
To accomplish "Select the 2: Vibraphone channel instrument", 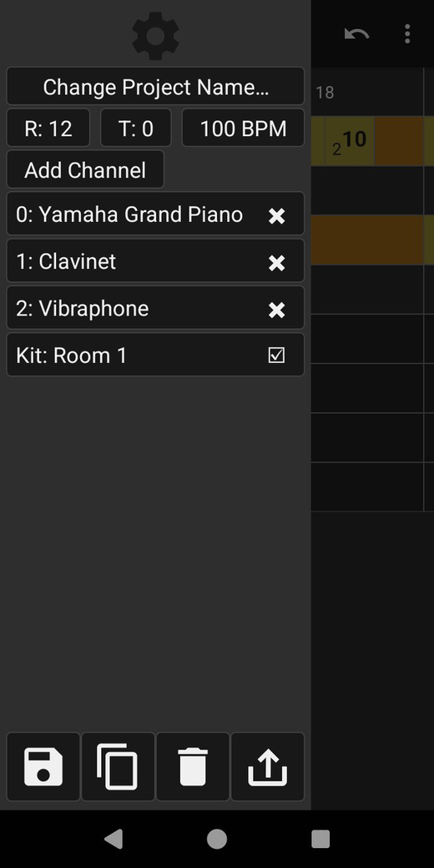I will [83, 308].
